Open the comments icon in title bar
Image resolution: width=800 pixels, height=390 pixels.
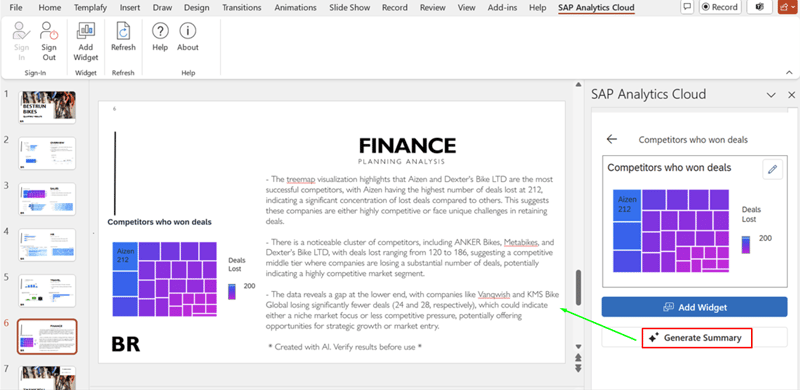(x=687, y=7)
